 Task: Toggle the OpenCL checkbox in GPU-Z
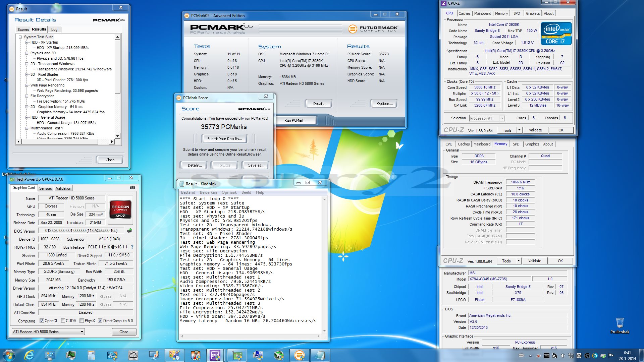click(42, 321)
